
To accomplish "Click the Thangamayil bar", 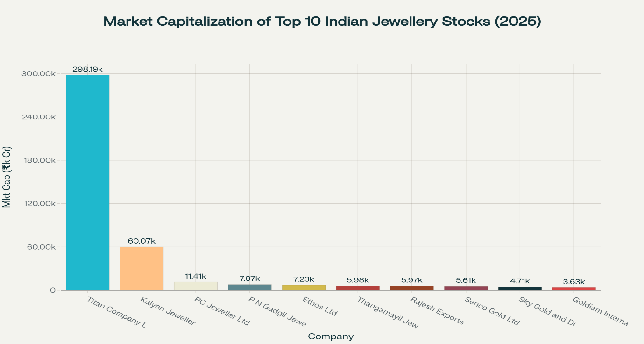I will point(358,288).
